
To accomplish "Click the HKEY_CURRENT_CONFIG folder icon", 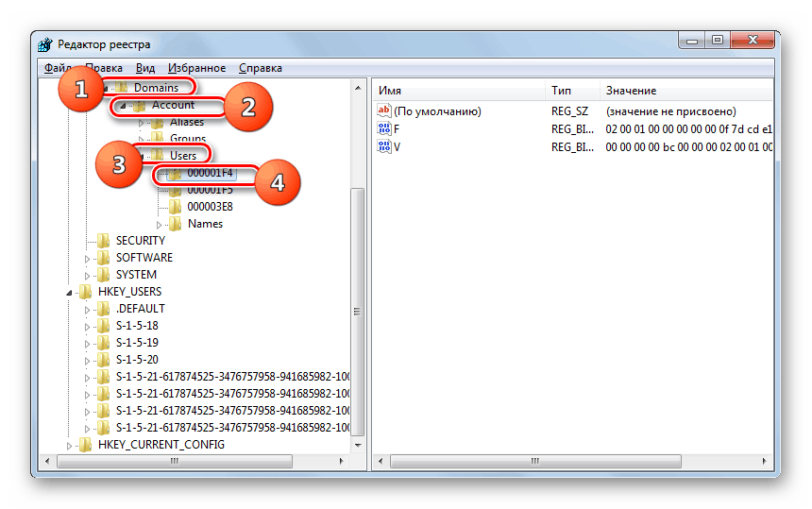I will click(85, 445).
